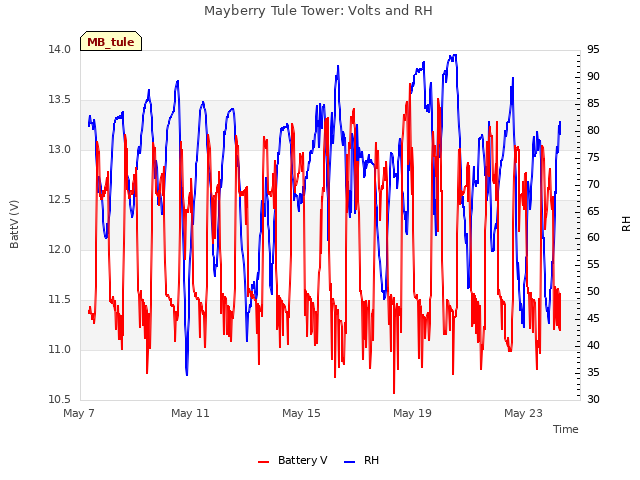This screenshot has width=640, height=480.
Task: Click the 14.0 voltage axis value
Action: coord(60,49)
